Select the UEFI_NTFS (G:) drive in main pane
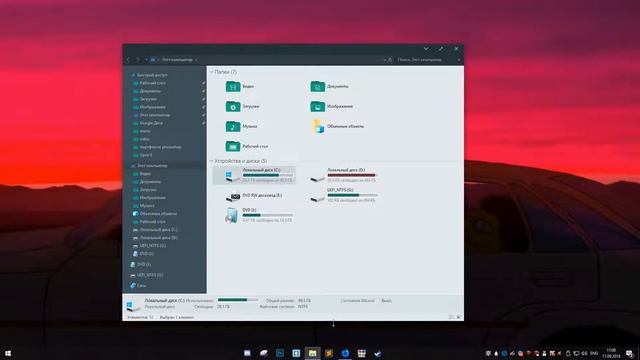Viewport: 640px width, 360px height. tap(344, 195)
